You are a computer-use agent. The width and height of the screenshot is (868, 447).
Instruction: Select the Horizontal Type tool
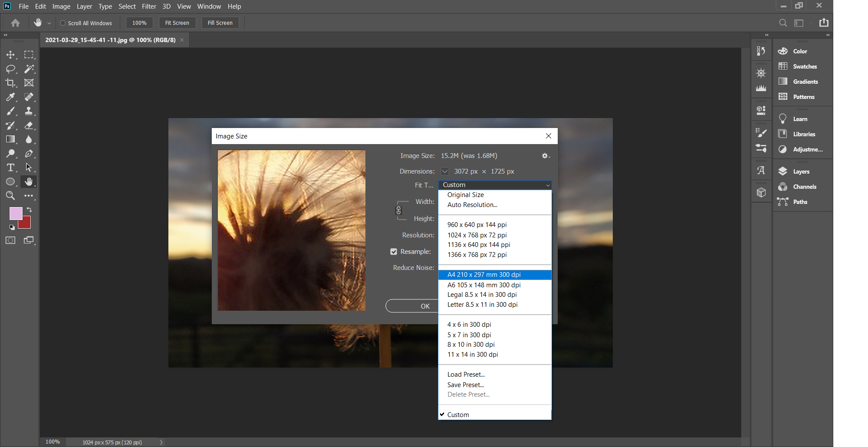point(10,168)
